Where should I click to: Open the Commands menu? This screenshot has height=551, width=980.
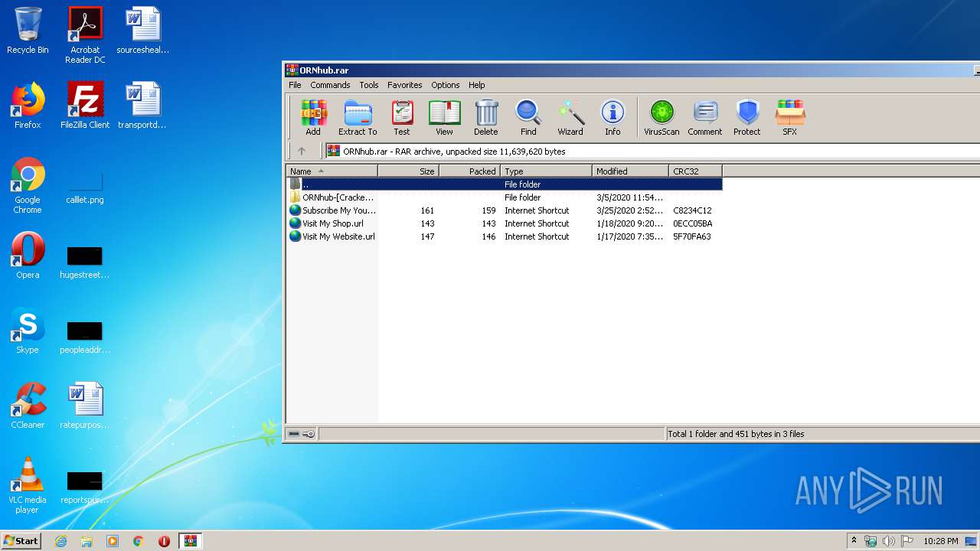tap(330, 85)
